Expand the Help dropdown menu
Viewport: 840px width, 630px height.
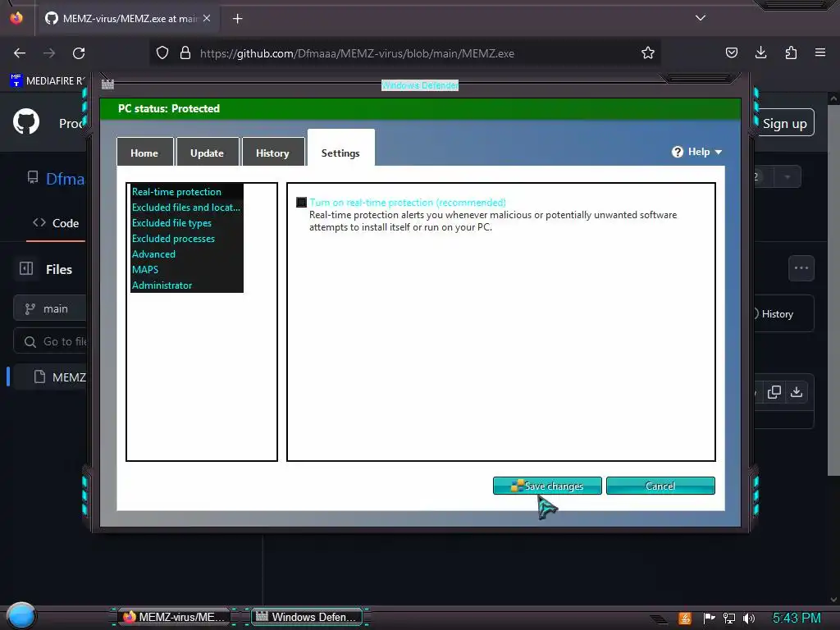pyautogui.click(x=697, y=152)
